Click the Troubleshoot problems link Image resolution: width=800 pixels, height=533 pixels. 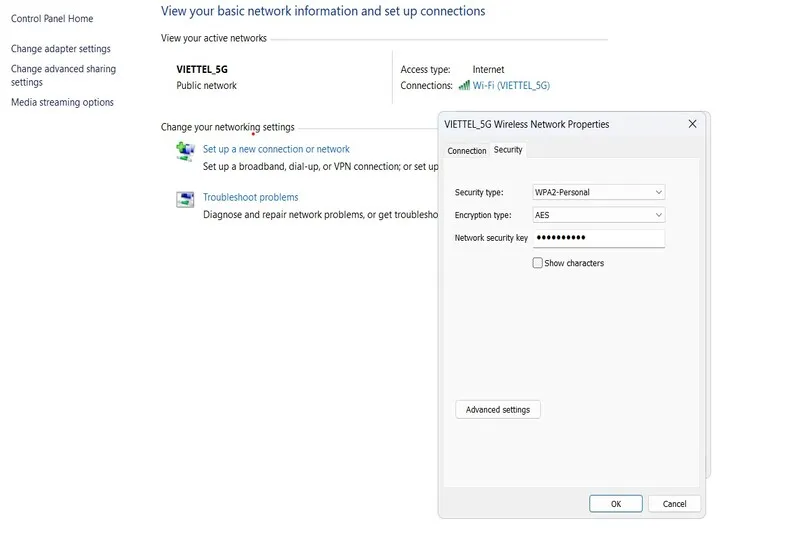point(250,197)
